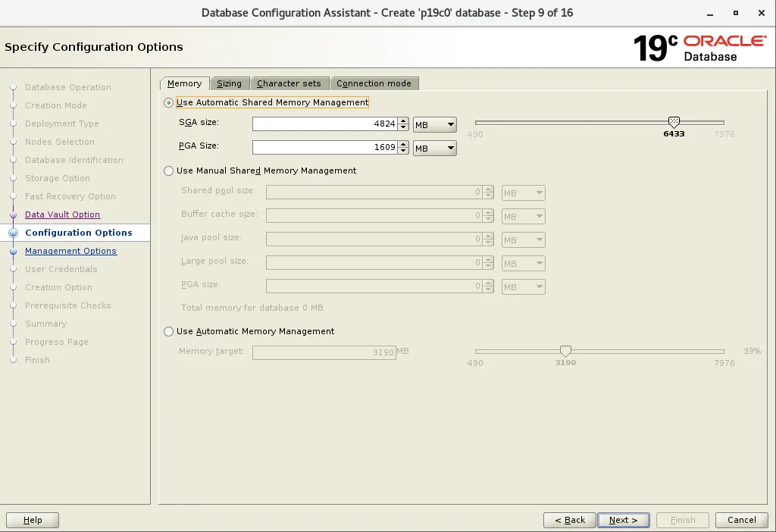
Task: Click the SGA memory slider handle
Action: pos(673,120)
